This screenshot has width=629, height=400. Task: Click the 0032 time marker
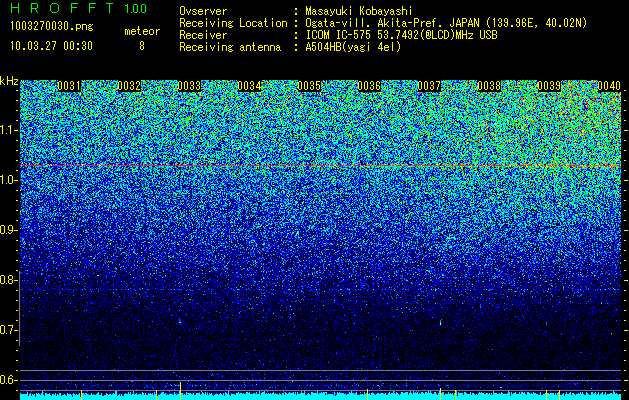pyautogui.click(x=129, y=86)
